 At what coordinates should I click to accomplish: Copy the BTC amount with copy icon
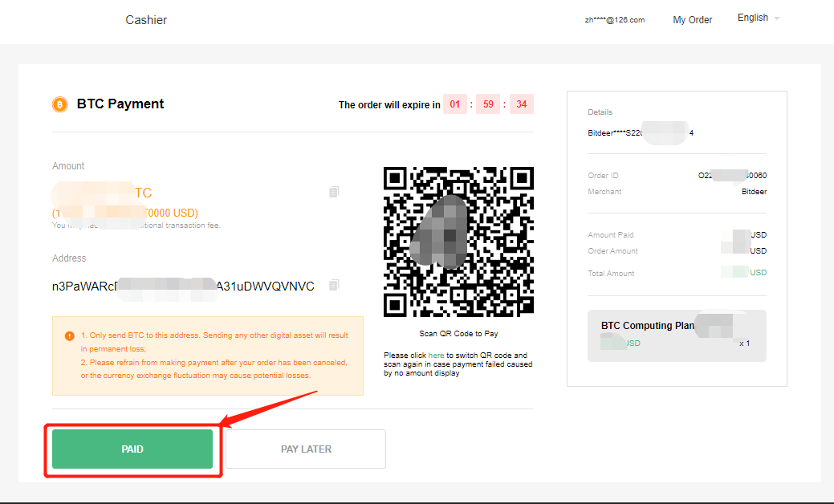click(x=334, y=191)
